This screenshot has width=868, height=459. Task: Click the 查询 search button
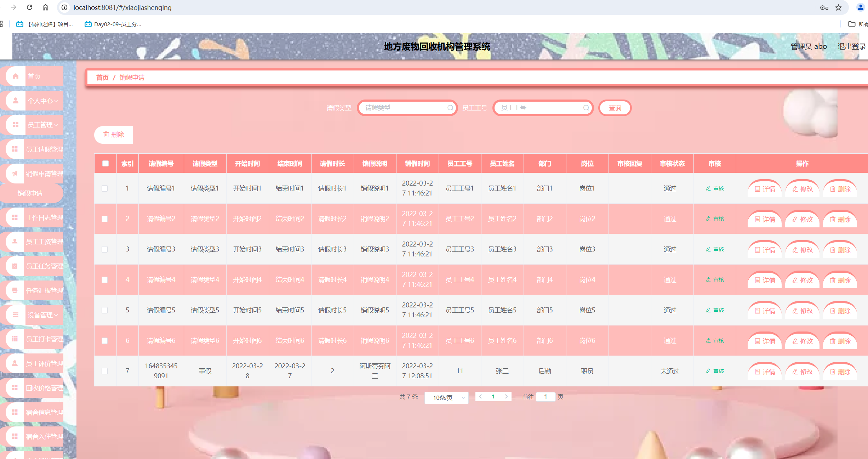[615, 108]
